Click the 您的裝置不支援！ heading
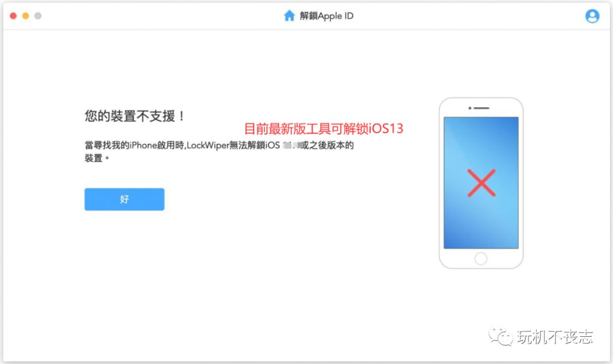Viewport: 613px width, 364px height. point(135,116)
